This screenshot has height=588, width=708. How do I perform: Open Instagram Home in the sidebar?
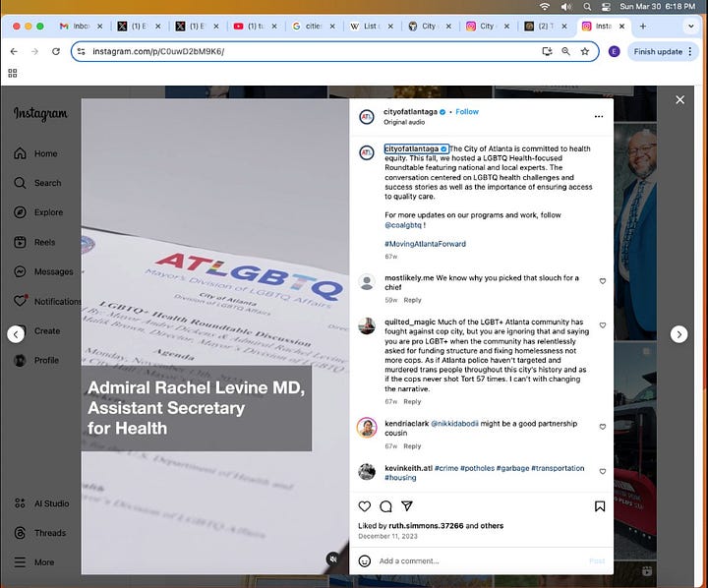click(35, 153)
